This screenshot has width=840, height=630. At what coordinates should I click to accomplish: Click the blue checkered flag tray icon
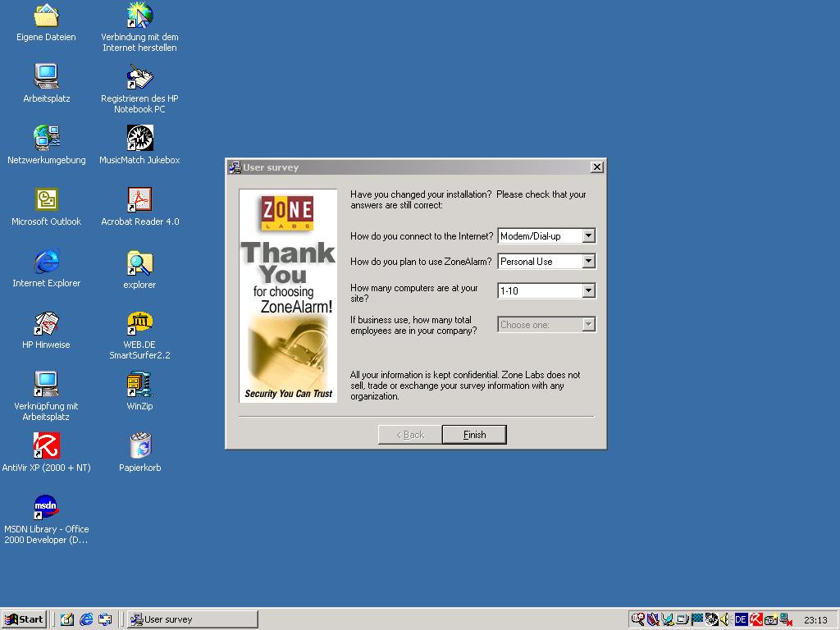697,619
